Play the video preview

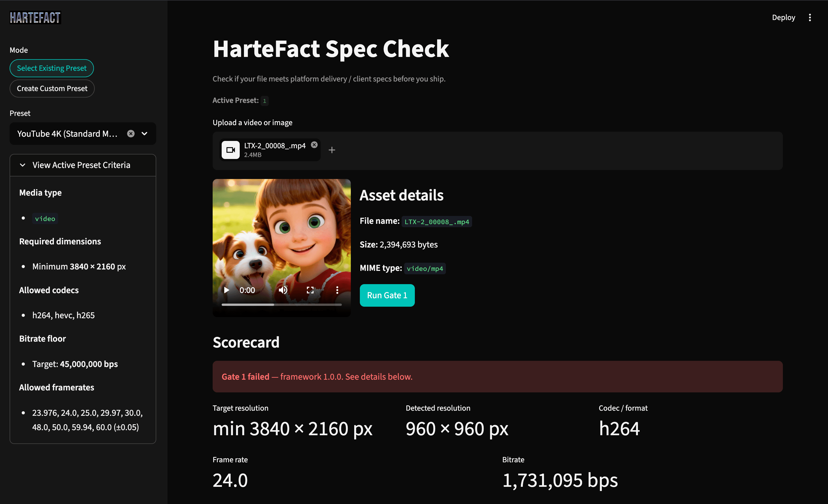point(226,290)
